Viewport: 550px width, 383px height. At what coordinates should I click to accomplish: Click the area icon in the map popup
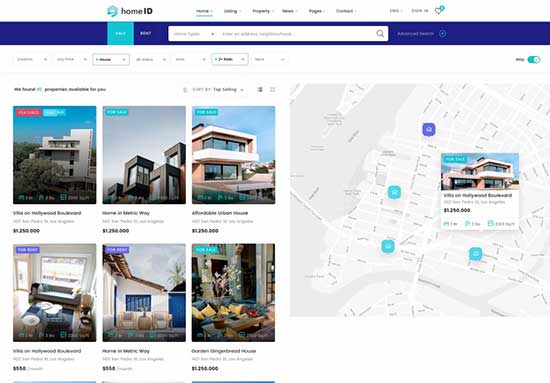(x=491, y=223)
